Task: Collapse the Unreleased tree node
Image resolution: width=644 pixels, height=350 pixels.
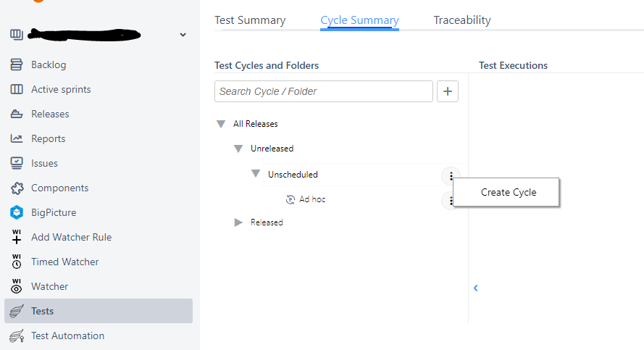Action: point(238,149)
